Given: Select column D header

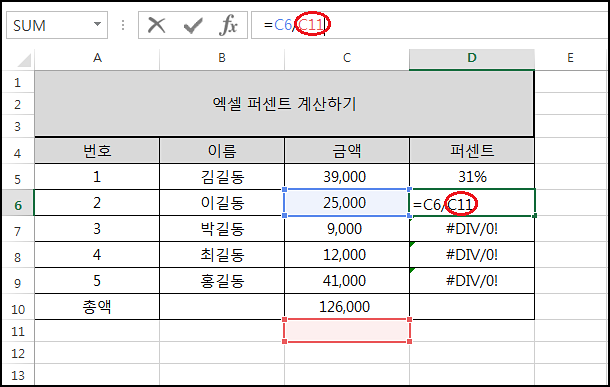Looking at the screenshot, I should pos(472,58).
